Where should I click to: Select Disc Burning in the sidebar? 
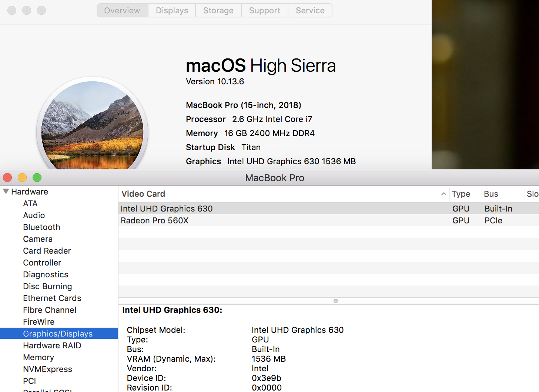pos(47,286)
